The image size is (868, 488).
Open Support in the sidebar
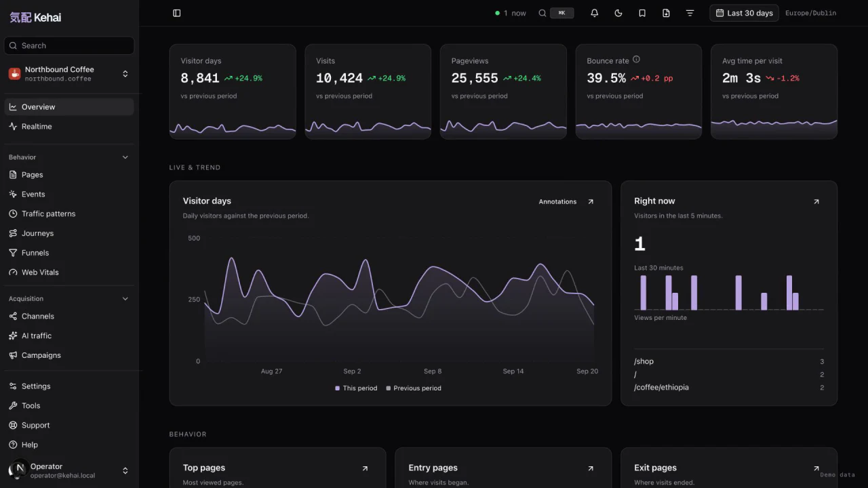(69, 426)
